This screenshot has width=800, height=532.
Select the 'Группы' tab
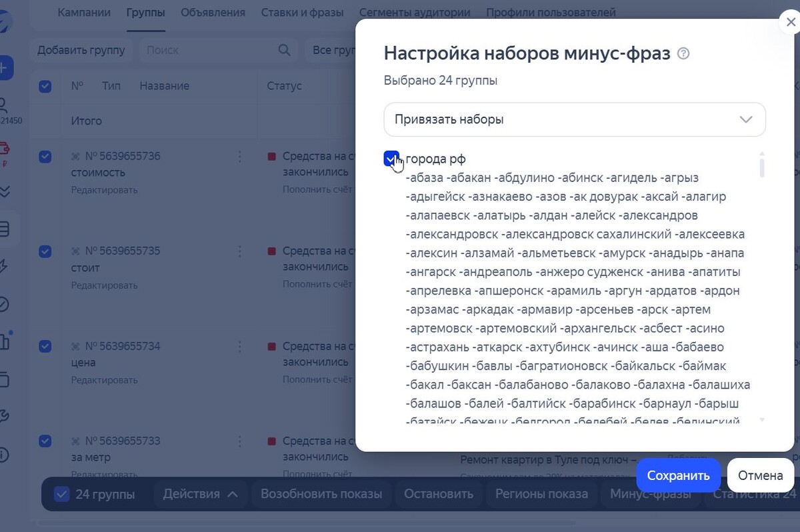click(145, 12)
